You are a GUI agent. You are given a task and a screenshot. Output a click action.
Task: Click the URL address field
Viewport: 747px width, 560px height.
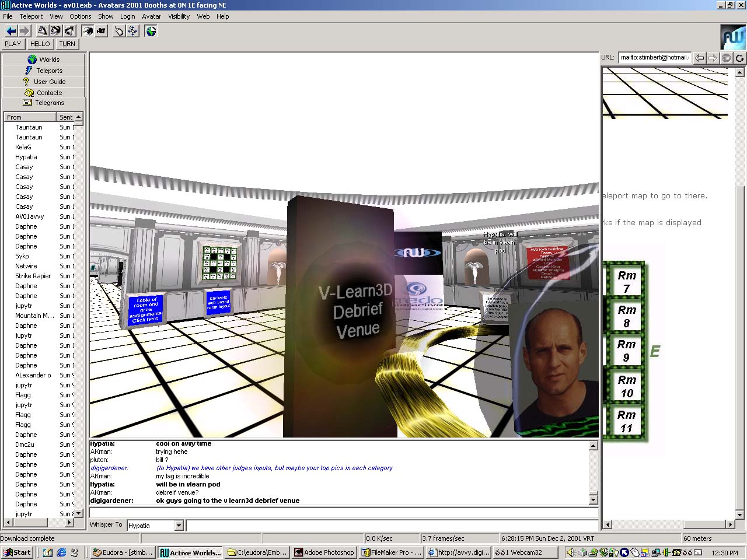pyautogui.click(x=654, y=58)
